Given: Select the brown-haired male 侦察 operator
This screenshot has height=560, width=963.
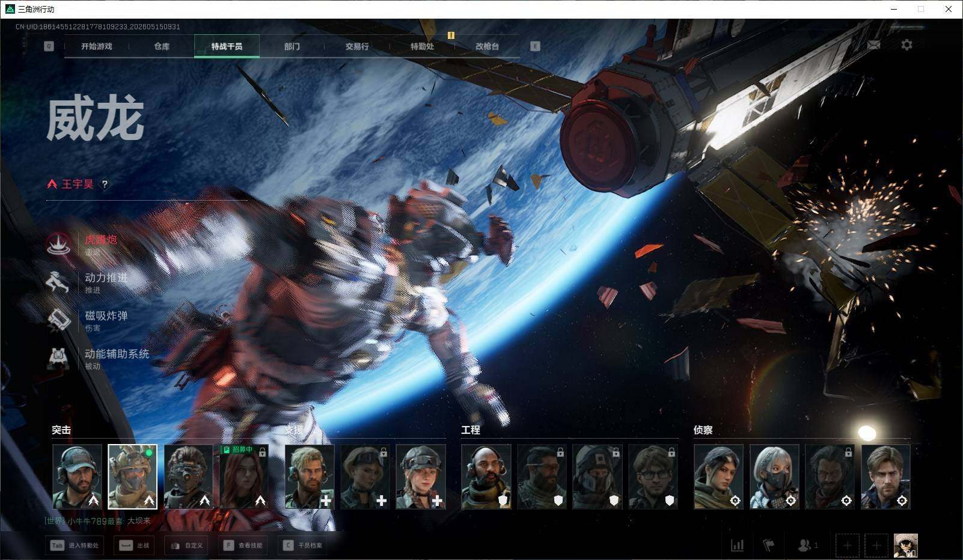Looking at the screenshot, I should coord(886,476).
